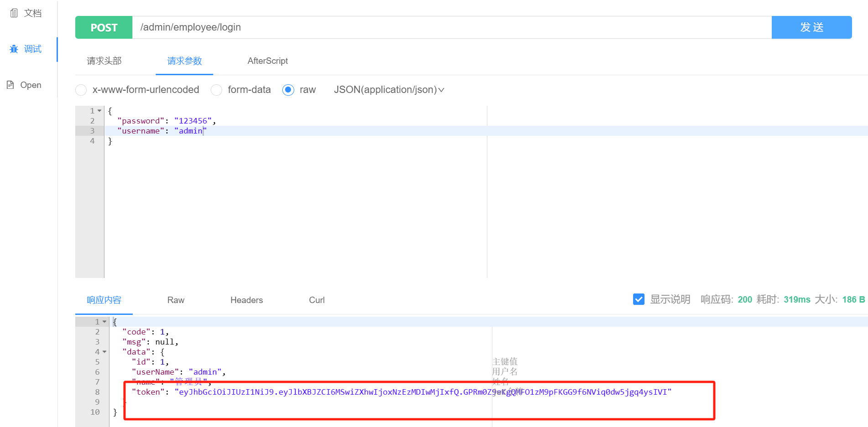The height and width of the screenshot is (427, 868).
Task: Click 主键值 field description text
Action: [x=505, y=361]
